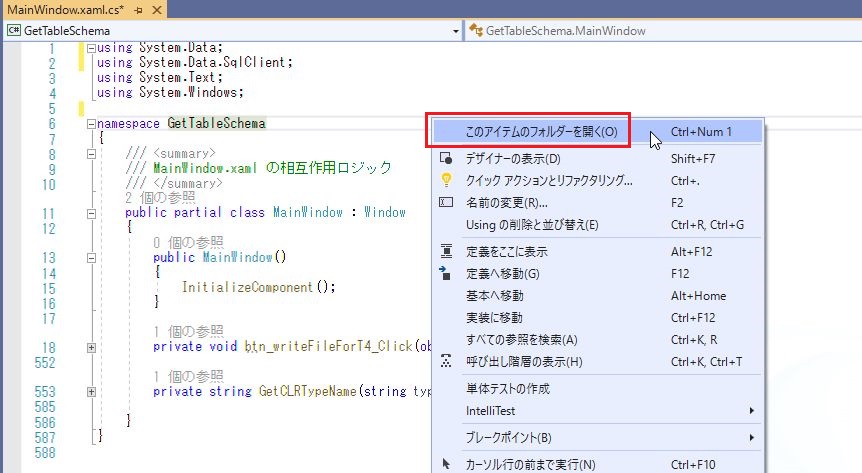Select '実装に移動' menu item
This screenshot has width=862, height=473.
click(x=598, y=317)
